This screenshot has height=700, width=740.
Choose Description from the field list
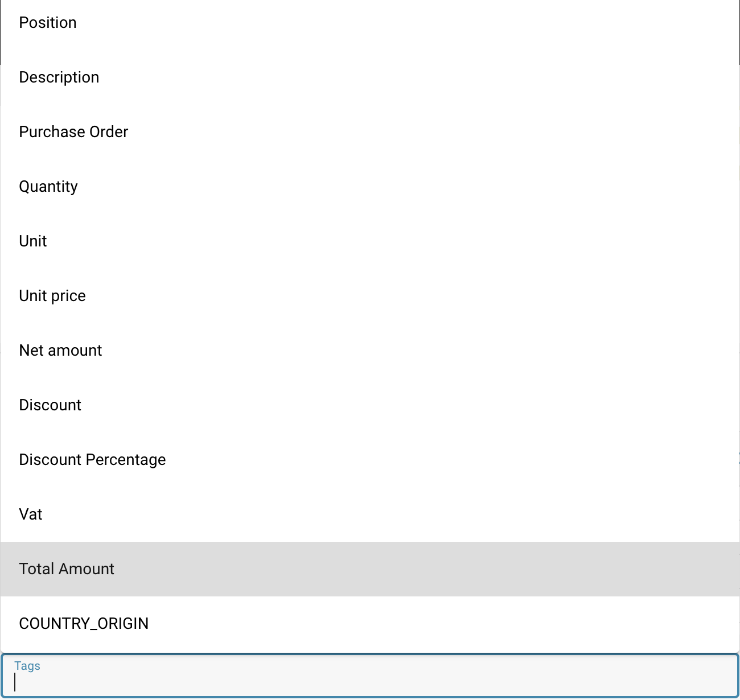pos(59,77)
